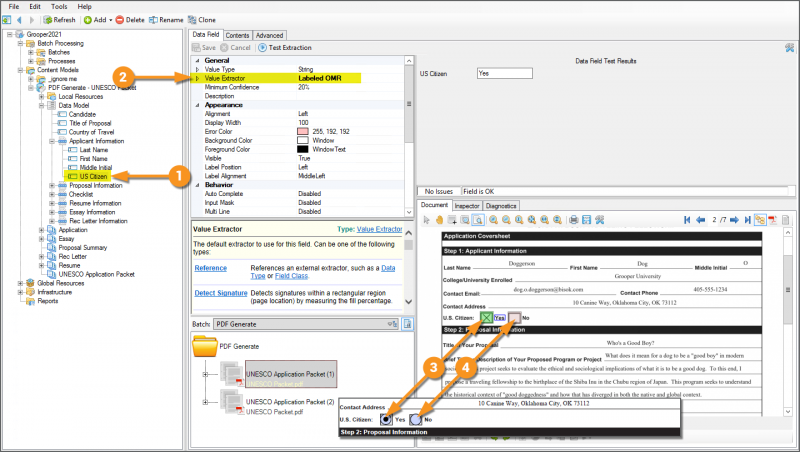Open the Reference help link

point(211,268)
